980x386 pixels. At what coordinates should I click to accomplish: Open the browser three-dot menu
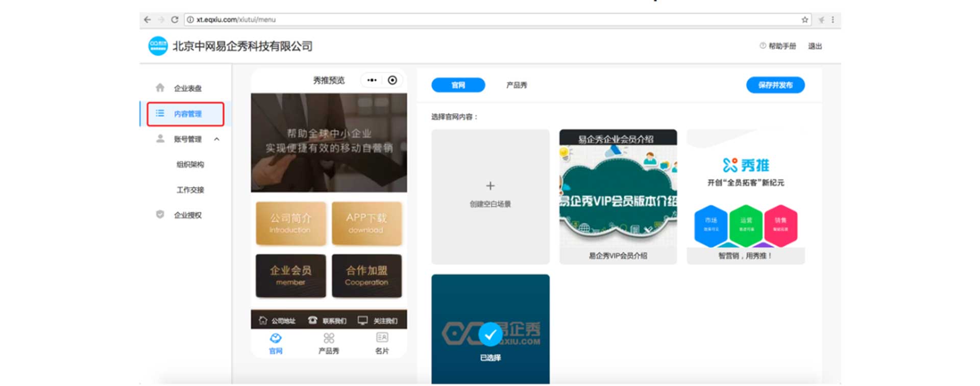(x=832, y=20)
